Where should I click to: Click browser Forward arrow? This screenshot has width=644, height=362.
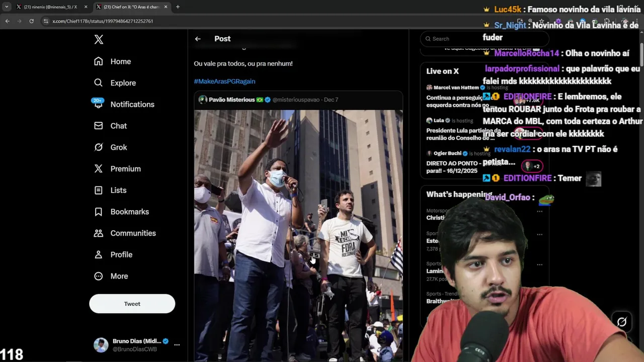point(19,21)
